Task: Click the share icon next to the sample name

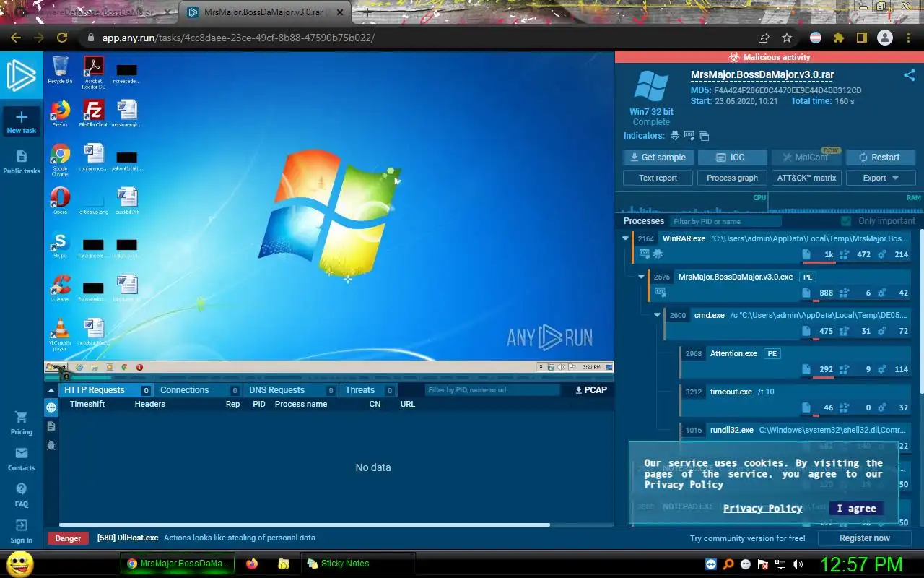Action: (910, 75)
